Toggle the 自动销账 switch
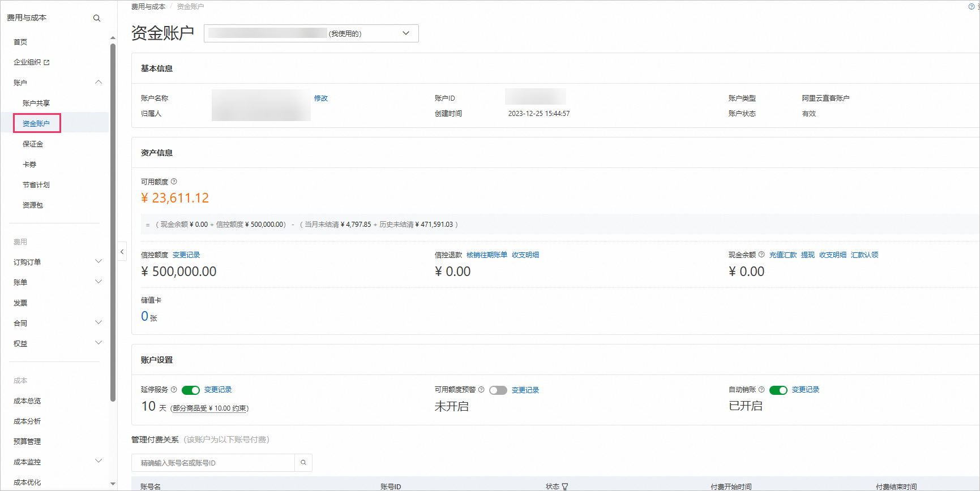 coord(778,390)
